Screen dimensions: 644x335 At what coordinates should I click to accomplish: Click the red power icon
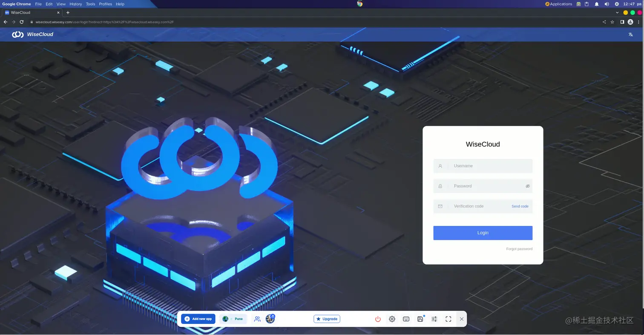(378, 319)
